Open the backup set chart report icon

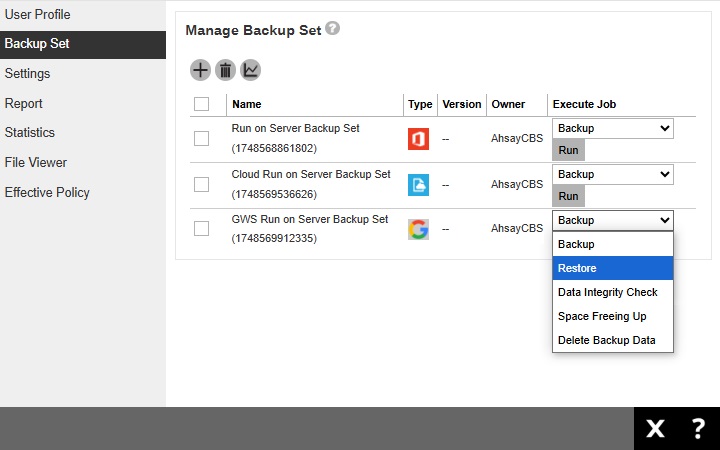pyautogui.click(x=250, y=70)
